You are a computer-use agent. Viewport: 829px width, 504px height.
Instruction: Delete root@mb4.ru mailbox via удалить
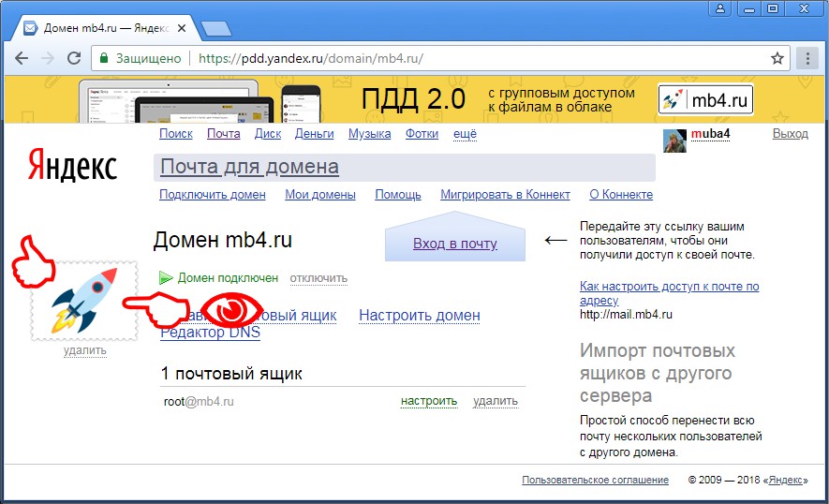[x=496, y=401]
